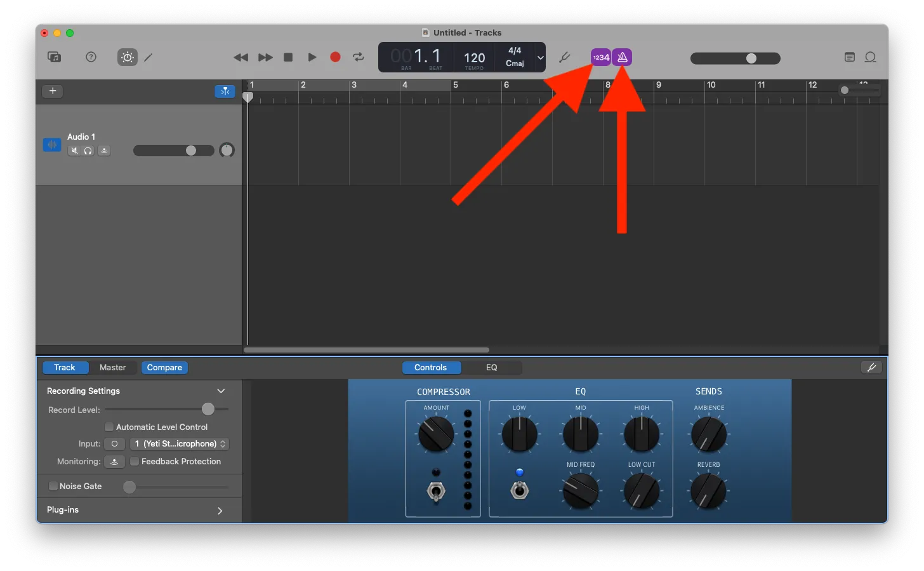This screenshot has height=571, width=924.
Task: Open the Library browser in the toolbar
Action: tap(54, 57)
